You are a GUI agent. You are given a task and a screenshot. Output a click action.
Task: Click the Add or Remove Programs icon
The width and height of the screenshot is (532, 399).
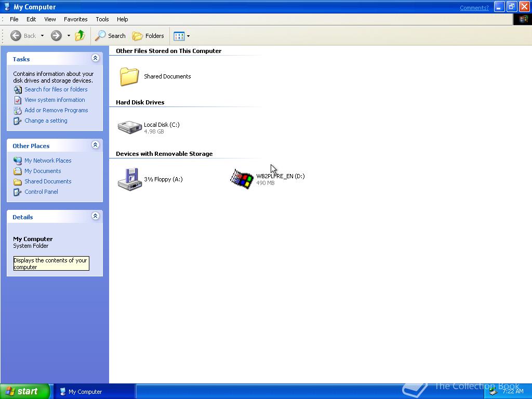[18, 110]
